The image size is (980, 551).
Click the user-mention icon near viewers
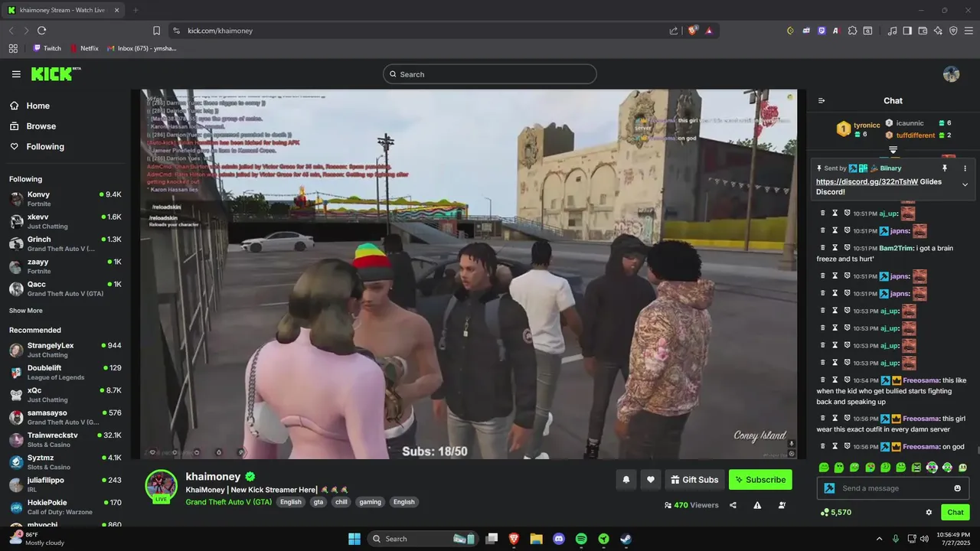(x=782, y=505)
